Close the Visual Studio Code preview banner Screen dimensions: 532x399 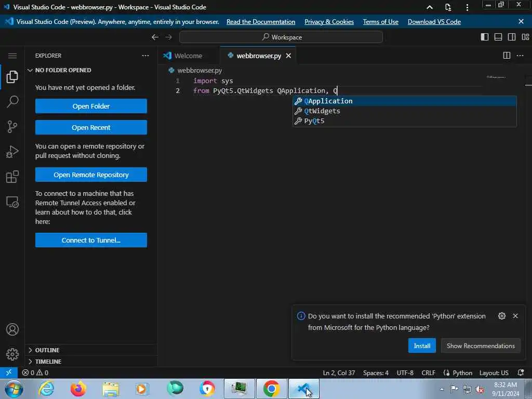pos(521,21)
